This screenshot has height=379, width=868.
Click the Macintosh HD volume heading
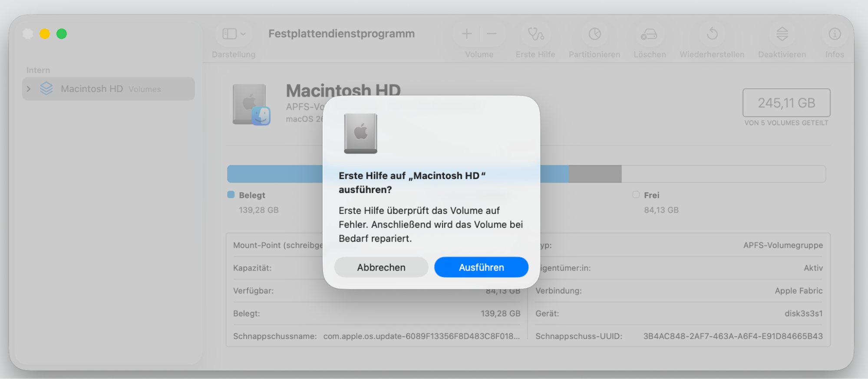click(343, 90)
